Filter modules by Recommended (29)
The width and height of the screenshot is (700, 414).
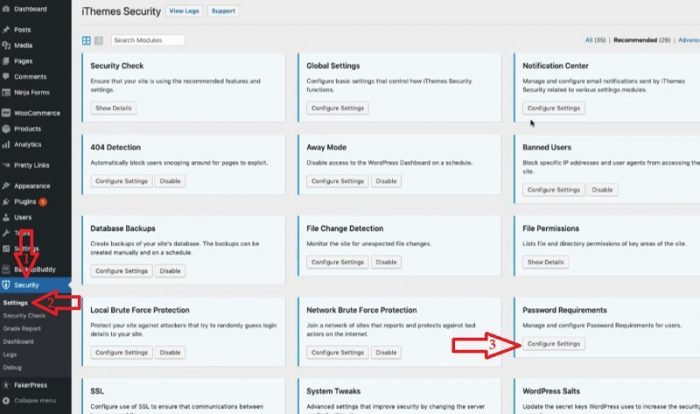(x=642, y=40)
